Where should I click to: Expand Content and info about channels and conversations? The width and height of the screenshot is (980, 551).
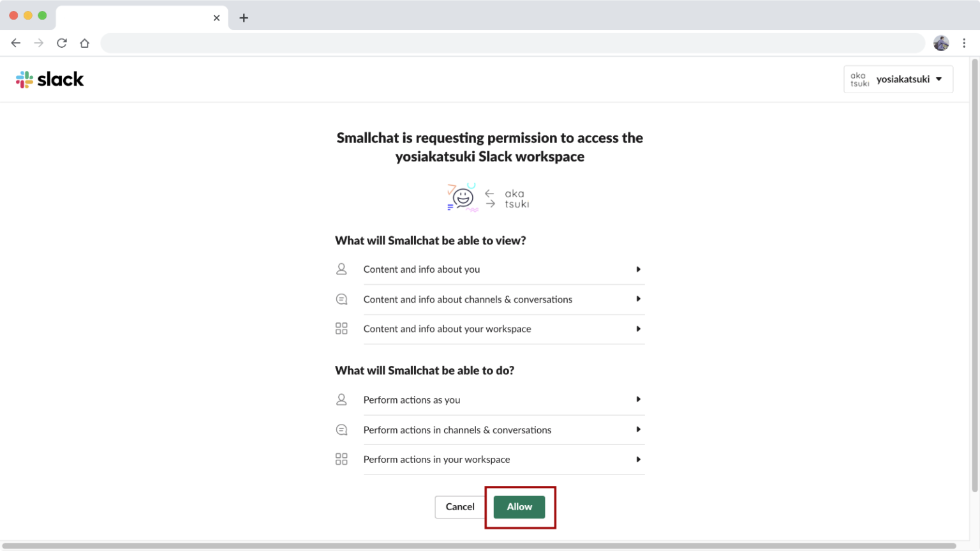(x=638, y=299)
